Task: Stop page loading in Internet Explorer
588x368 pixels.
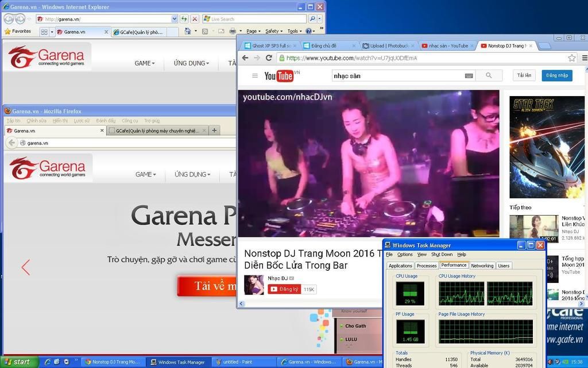Action: point(194,19)
